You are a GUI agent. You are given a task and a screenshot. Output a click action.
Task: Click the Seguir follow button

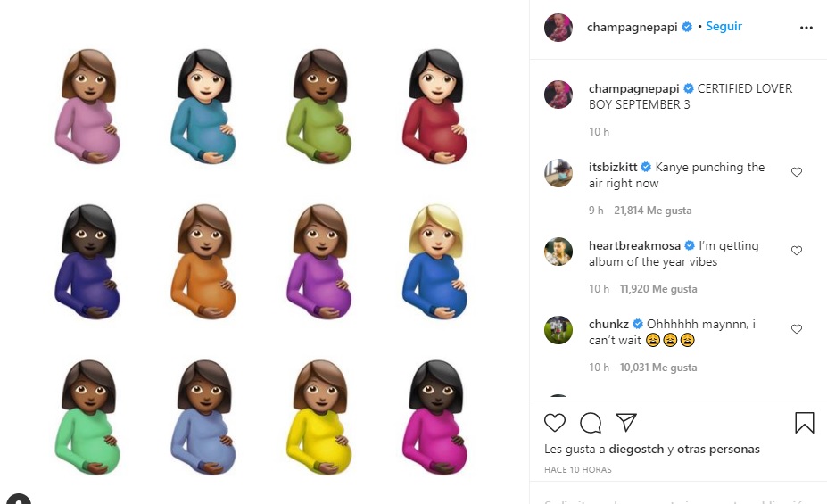coord(724,27)
